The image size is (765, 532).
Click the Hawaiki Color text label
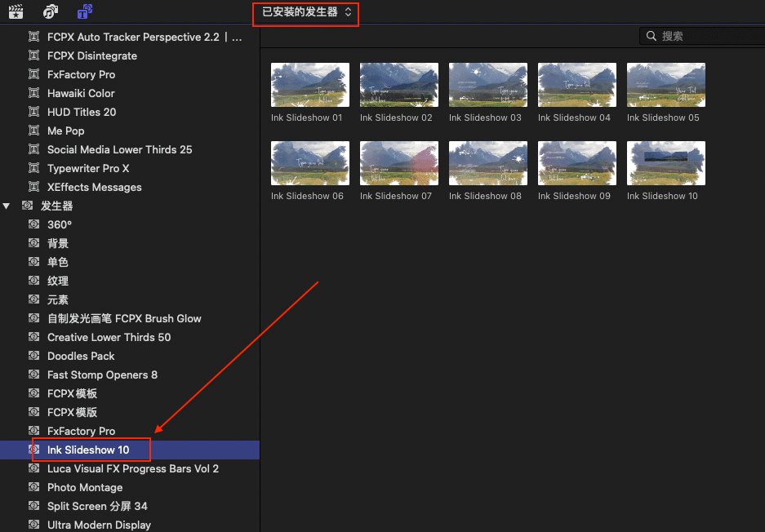81,93
